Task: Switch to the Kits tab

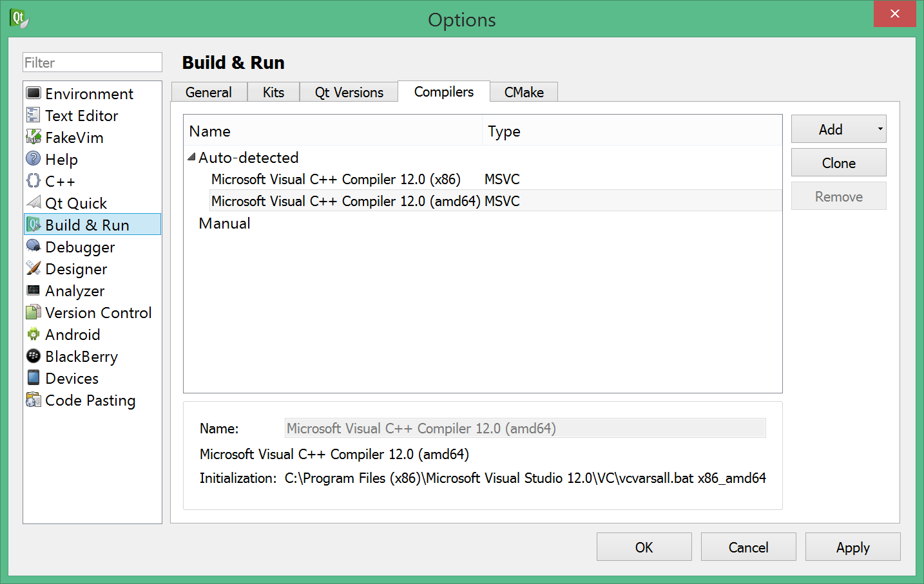Action: (x=273, y=92)
